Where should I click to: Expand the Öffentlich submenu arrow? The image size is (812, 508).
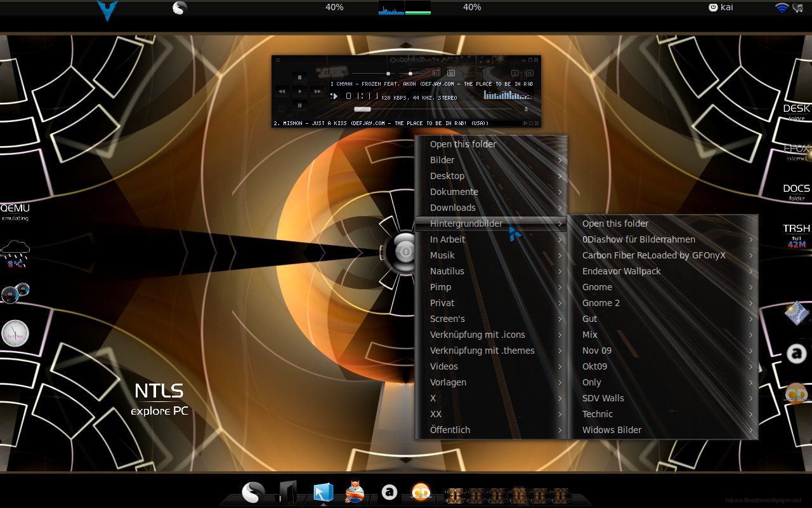560,430
